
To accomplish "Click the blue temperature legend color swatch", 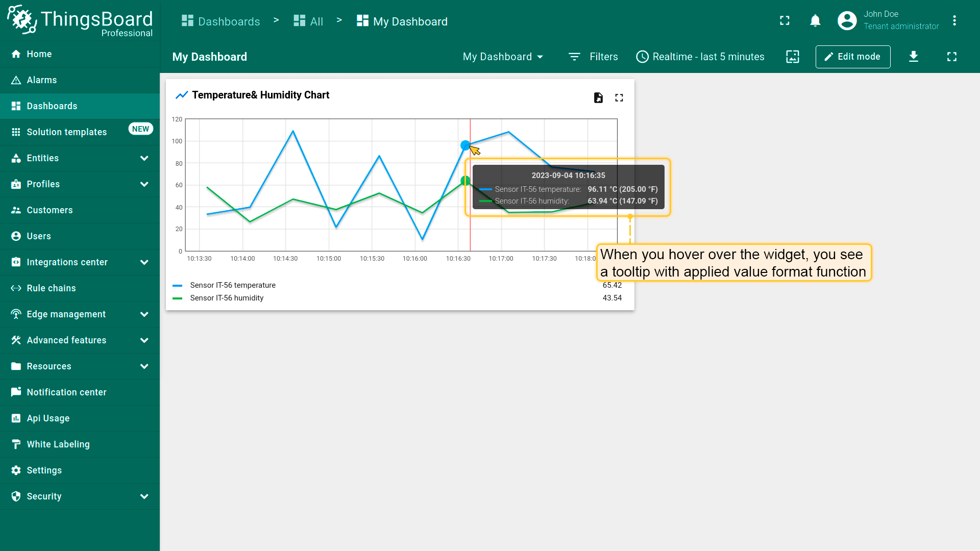I will [178, 286].
